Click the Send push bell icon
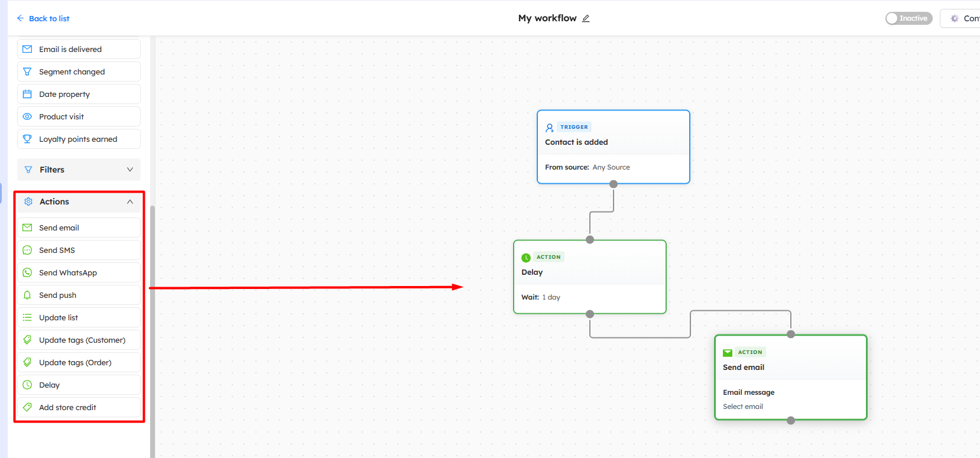Viewport: 980px width, 458px height. [x=27, y=295]
